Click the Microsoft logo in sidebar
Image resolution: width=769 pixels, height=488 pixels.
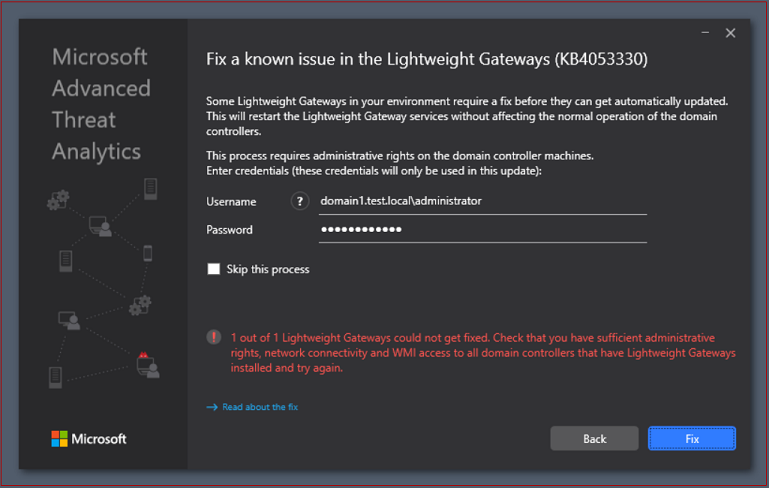coord(89,438)
